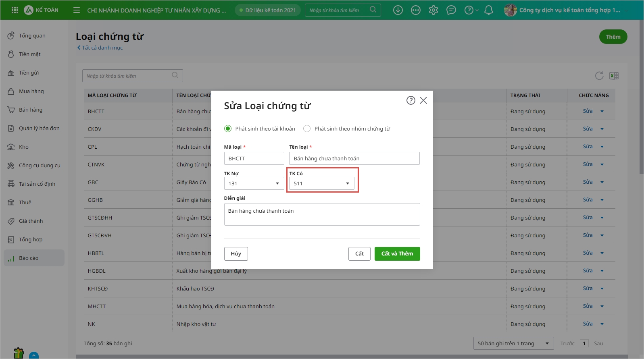Export list with Excel icon
The image size is (644, 359).
pos(614,76)
